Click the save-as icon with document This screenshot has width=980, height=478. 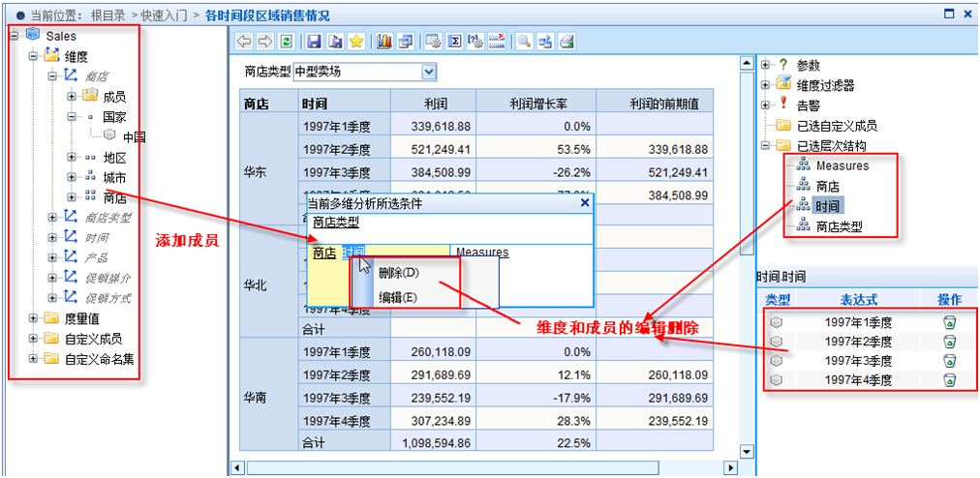pyautogui.click(x=336, y=42)
